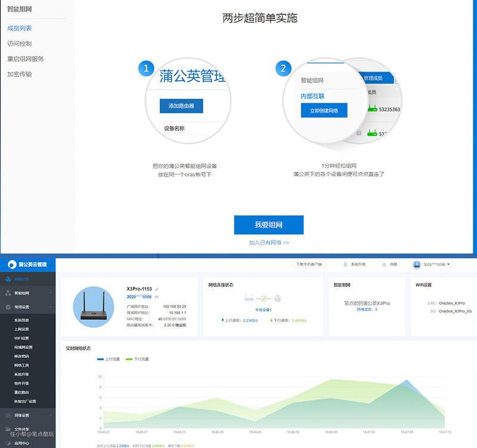Select 重启路由 under 常用设置

point(21,393)
